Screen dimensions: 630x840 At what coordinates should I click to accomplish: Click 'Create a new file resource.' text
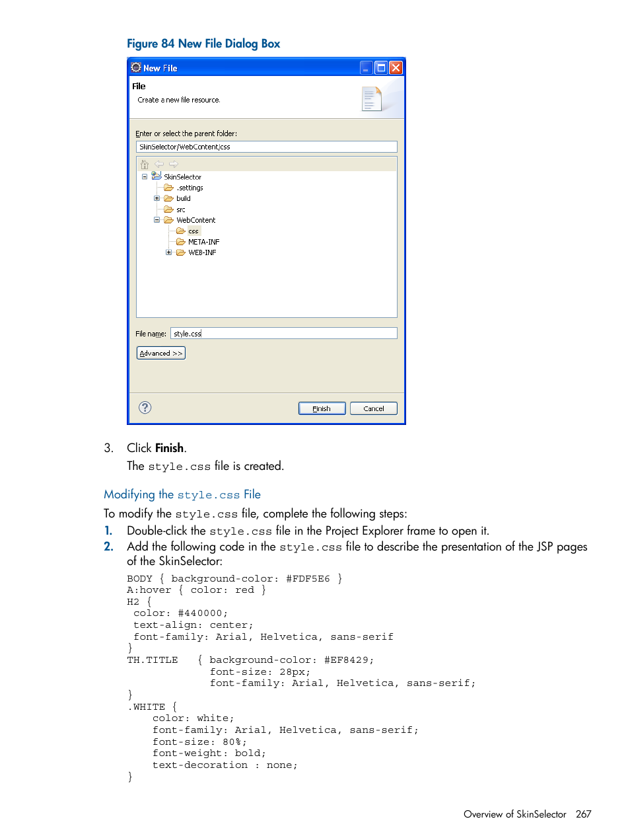point(179,100)
